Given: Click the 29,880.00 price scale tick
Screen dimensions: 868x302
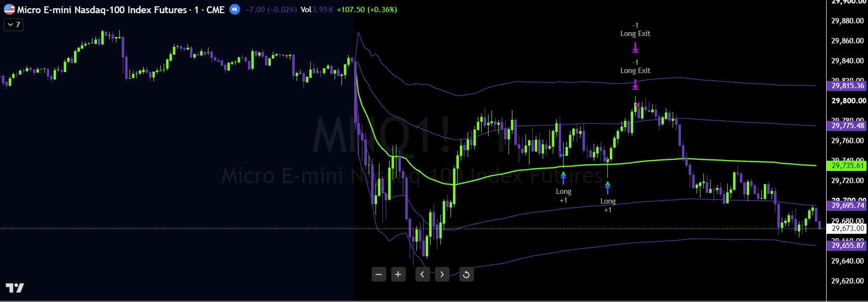Looking at the screenshot, I should pyautogui.click(x=848, y=21).
